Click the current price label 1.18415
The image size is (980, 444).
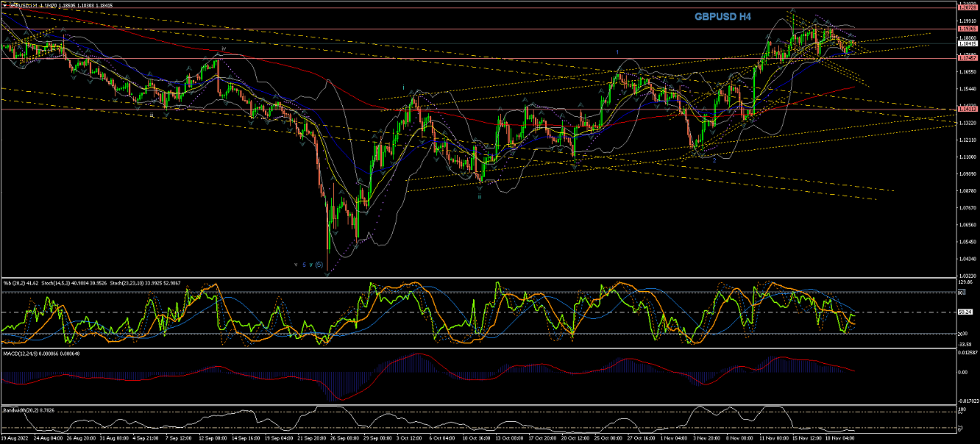[967, 43]
